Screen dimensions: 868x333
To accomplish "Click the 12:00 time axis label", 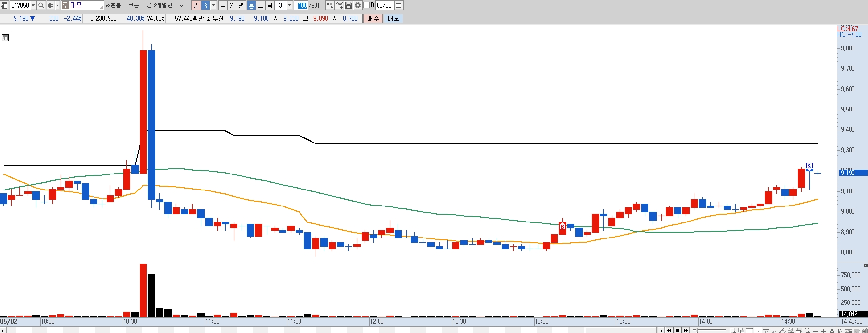I will (x=377, y=321).
